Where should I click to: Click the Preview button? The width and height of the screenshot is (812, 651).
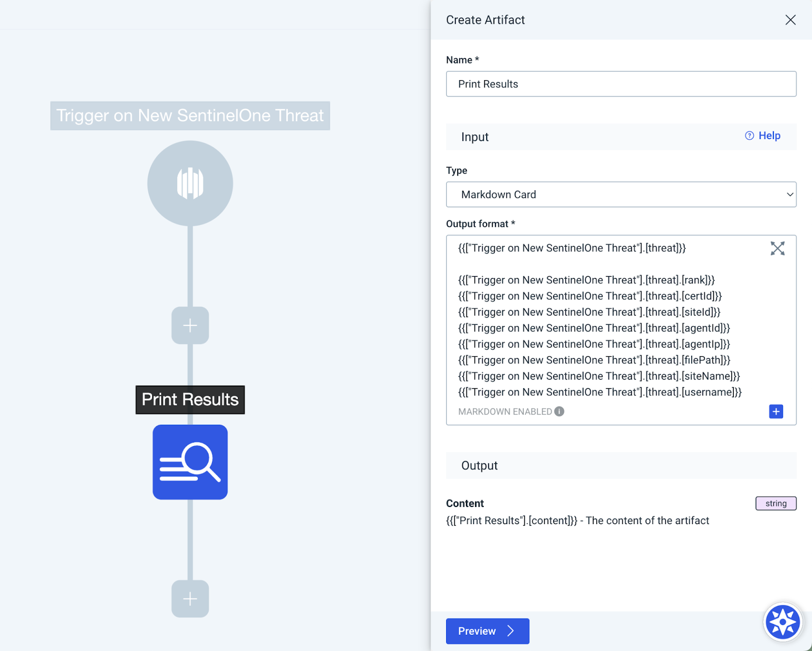click(487, 631)
